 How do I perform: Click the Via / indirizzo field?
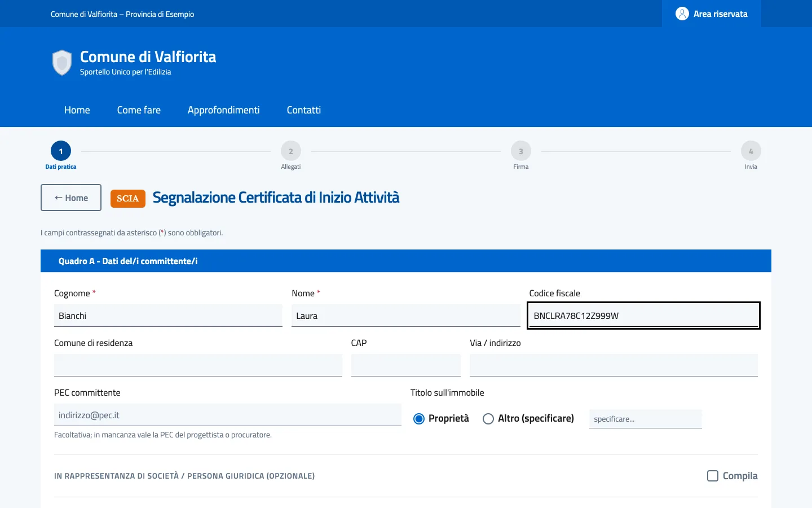click(614, 365)
